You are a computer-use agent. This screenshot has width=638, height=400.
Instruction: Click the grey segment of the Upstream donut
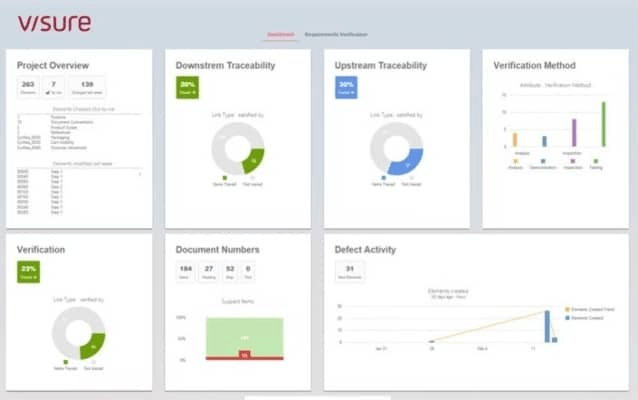click(x=380, y=140)
